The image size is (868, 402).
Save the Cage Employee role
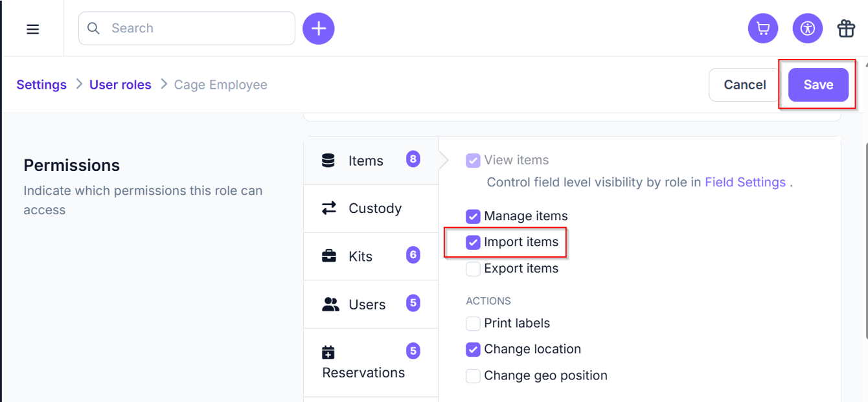[x=818, y=85]
